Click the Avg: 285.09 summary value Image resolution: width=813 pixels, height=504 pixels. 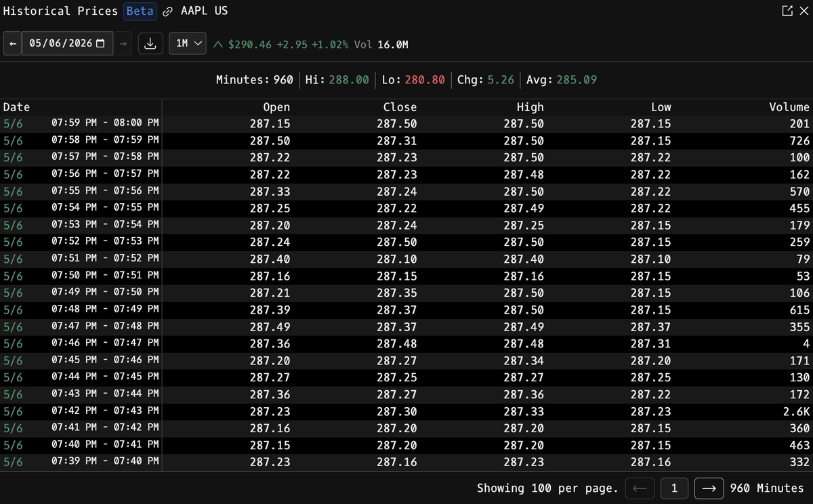click(x=562, y=80)
